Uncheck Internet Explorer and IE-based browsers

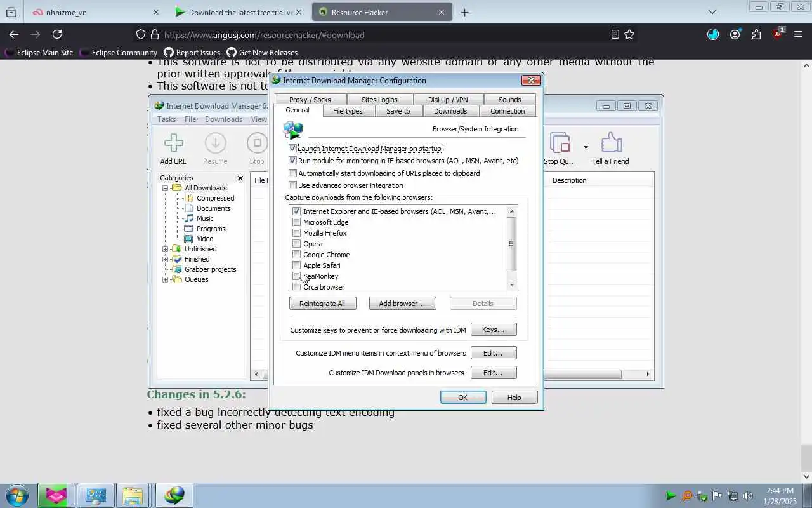point(296,211)
